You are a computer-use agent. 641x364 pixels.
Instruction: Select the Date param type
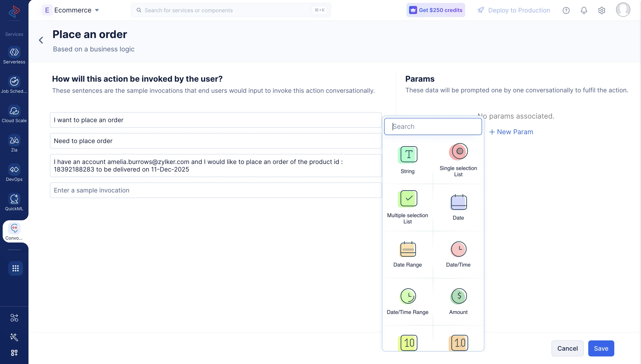point(458,202)
